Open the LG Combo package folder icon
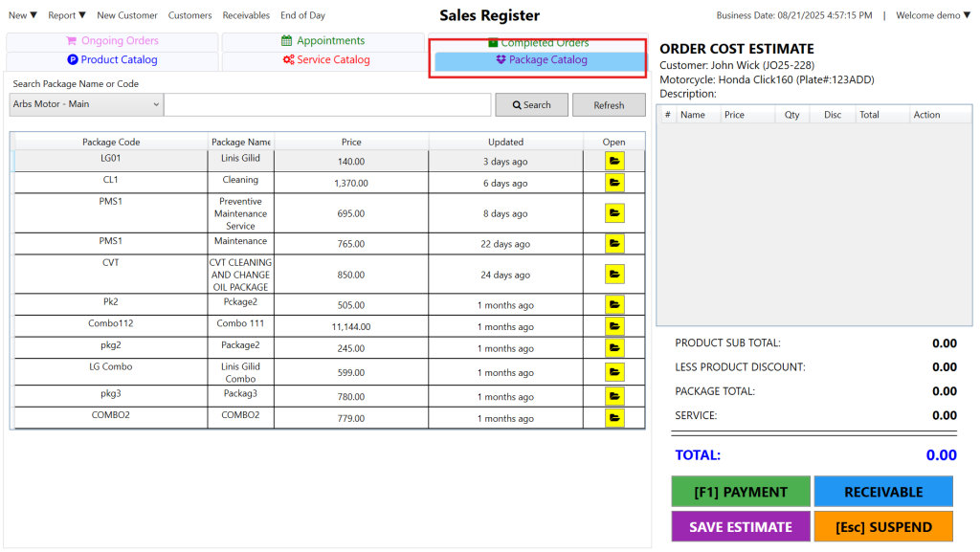This screenshot has height=552, width=980. 614,372
